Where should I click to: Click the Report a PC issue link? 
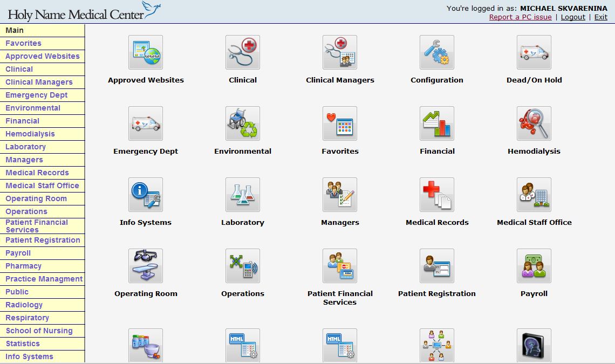(520, 17)
